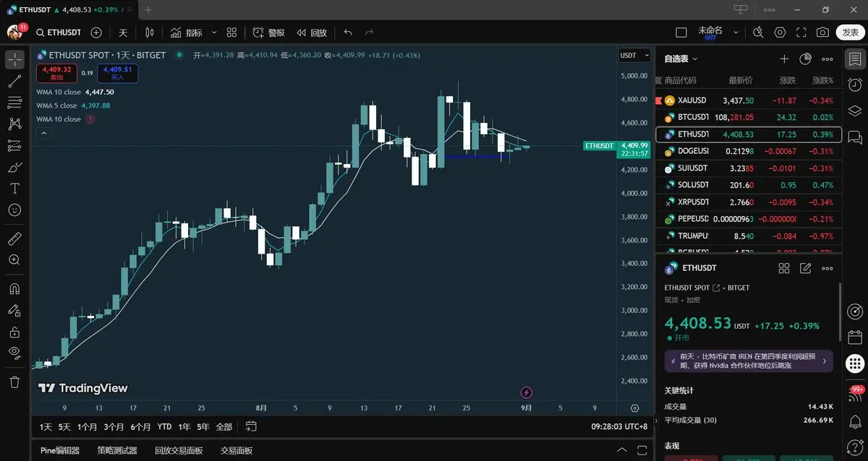The image size is (868, 461).
Task: Open the 交易面板 tab
Action: coord(237,450)
